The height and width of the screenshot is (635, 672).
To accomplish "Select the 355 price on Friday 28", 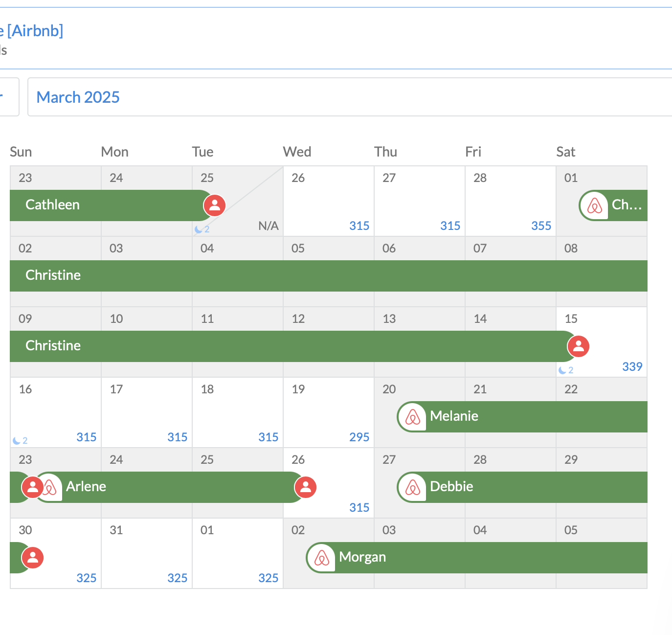I will click(x=541, y=226).
